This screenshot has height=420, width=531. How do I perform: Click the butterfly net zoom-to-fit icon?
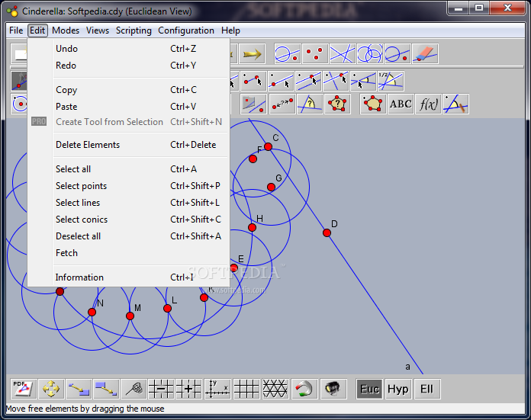pos(134,389)
